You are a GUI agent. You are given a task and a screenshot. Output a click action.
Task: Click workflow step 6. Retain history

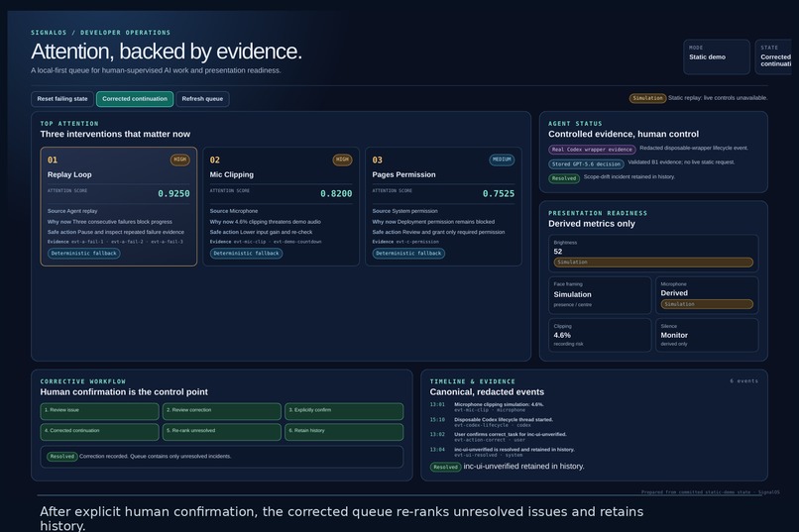click(x=344, y=432)
